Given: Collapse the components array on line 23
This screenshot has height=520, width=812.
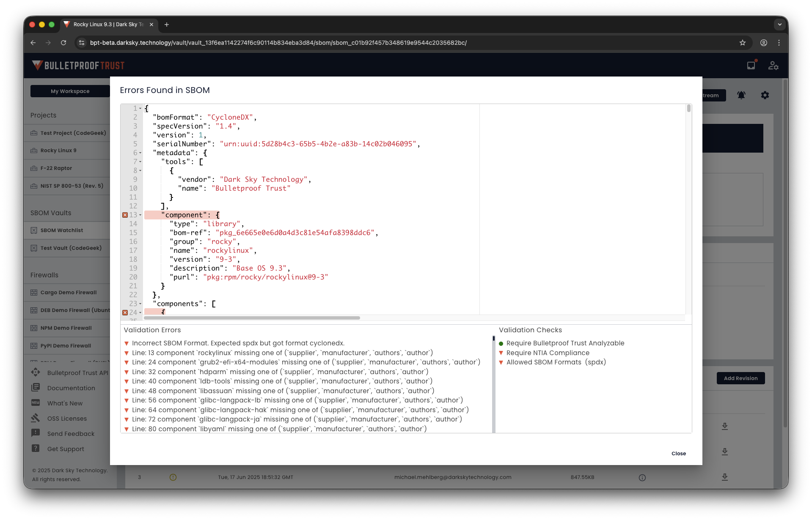Looking at the screenshot, I should [x=140, y=304].
